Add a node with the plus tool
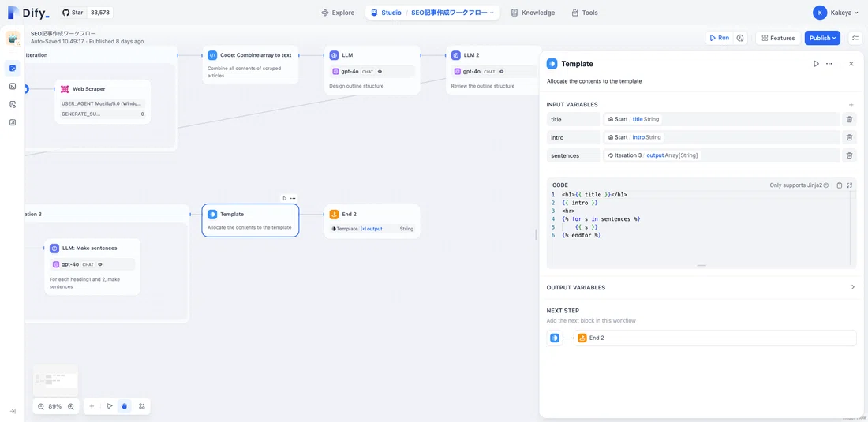The height and width of the screenshot is (422, 868). (92, 406)
